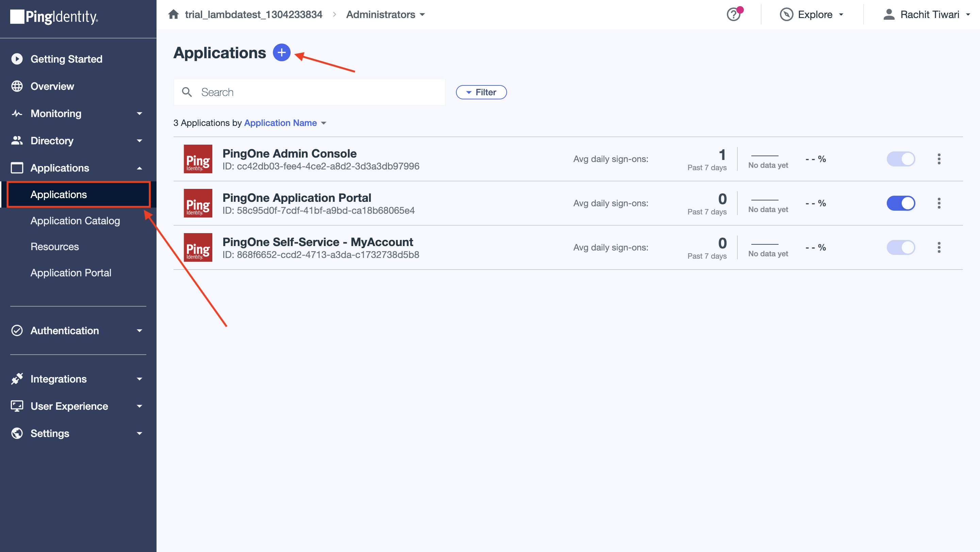Click the applications Search field
The width and height of the screenshot is (980, 552).
tap(316, 93)
